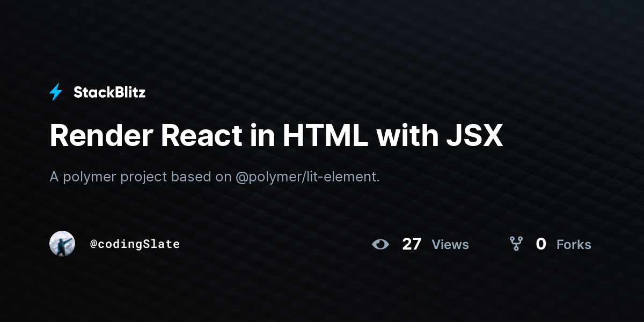
Task: Click the word HTML in the title
Action: pyautogui.click(x=326, y=135)
